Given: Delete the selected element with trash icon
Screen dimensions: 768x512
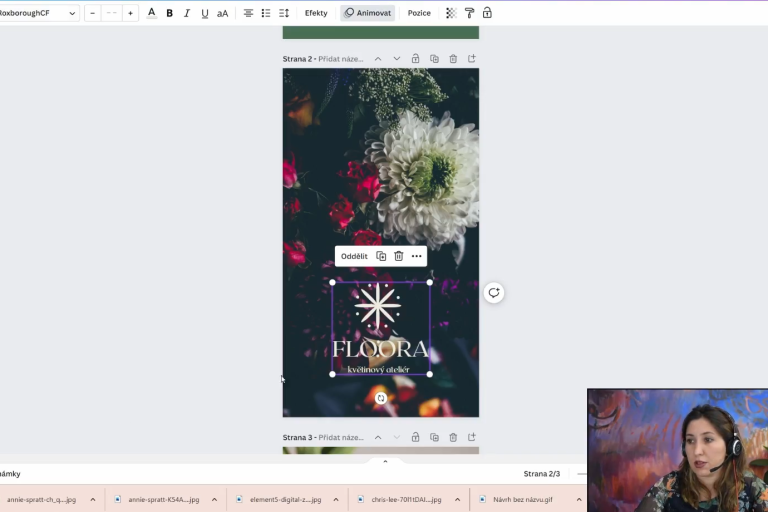Looking at the screenshot, I should point(398,256).
